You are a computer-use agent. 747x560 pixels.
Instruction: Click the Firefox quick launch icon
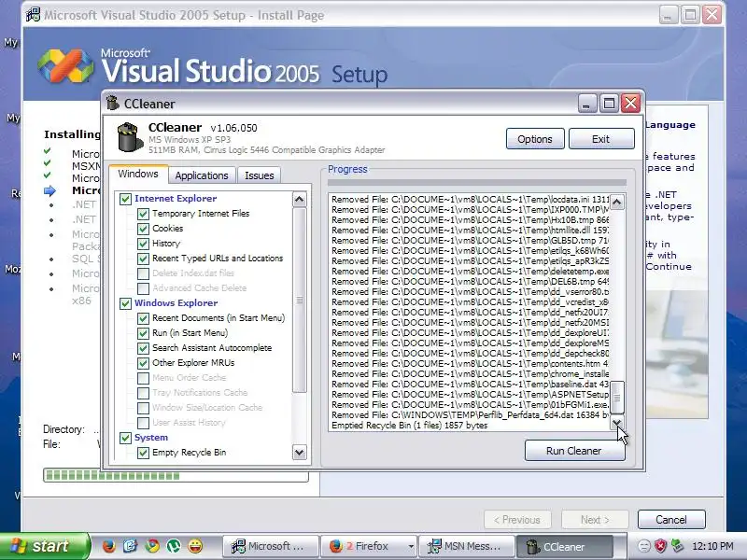point(109,546)
